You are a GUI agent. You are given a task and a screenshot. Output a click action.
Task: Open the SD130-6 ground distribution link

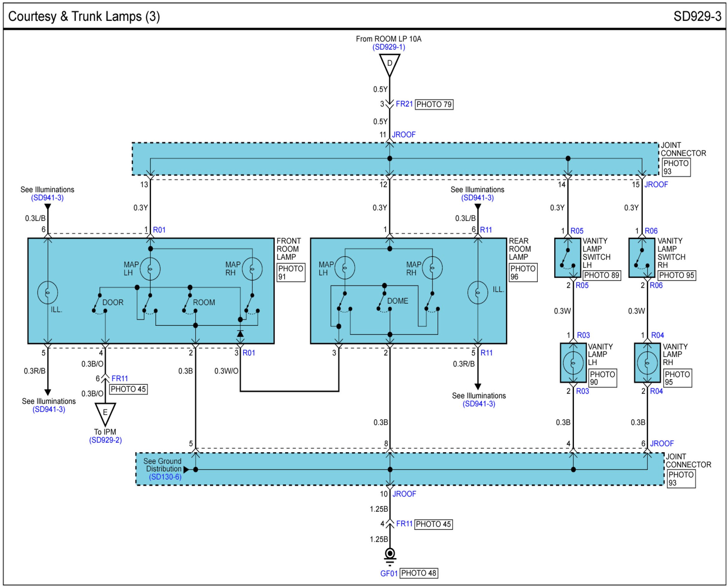click(165, 477)
